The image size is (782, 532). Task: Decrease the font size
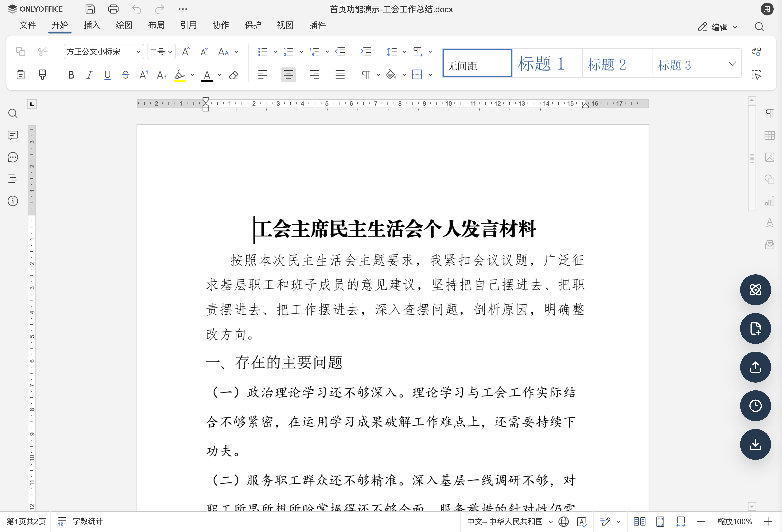204,52
